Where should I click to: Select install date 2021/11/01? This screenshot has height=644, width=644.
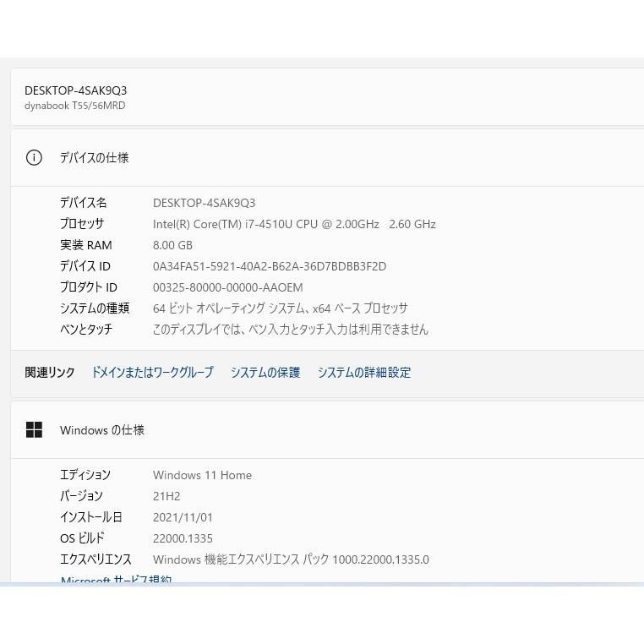(183, 517)
